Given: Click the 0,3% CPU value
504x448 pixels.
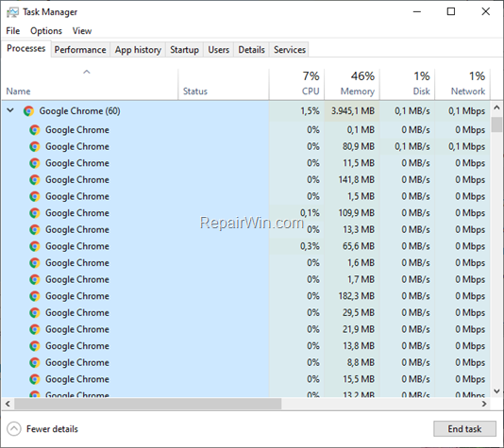Looking at the screenshot, I should (310, 246).
